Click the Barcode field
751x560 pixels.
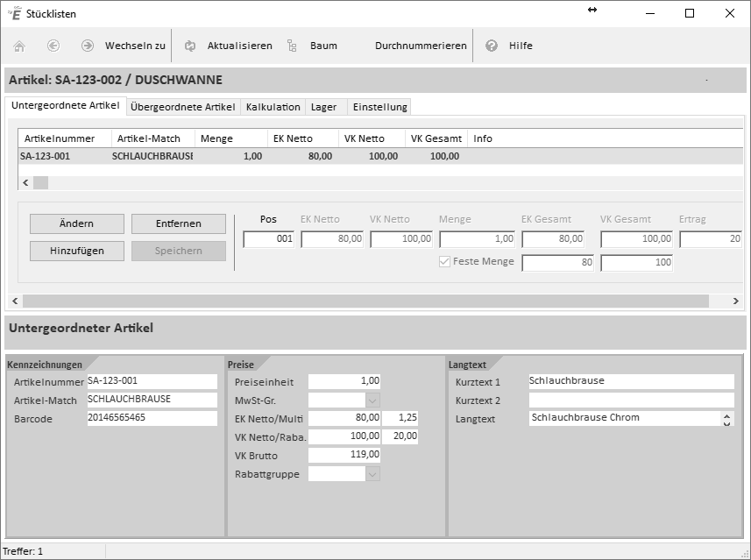click(152, 418)
